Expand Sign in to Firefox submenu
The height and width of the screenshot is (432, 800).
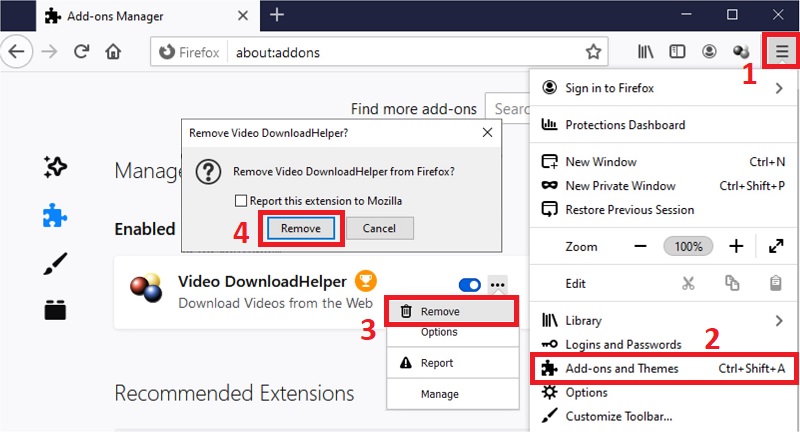(664, 88)
